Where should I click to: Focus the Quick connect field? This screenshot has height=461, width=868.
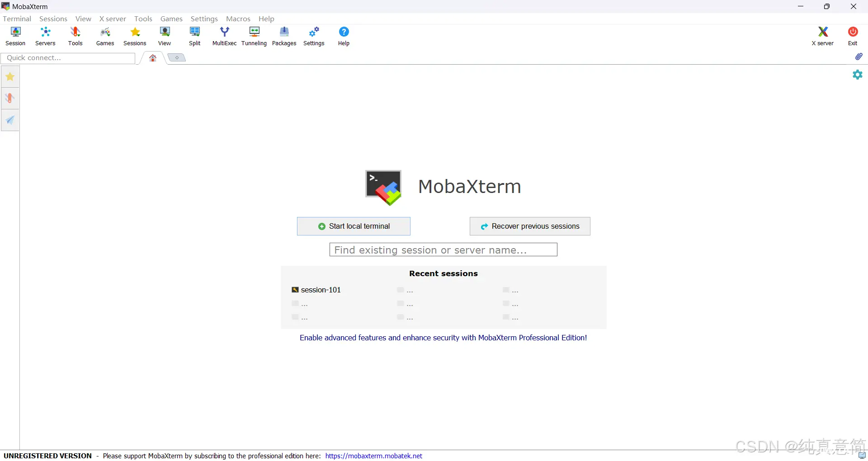tap(68, 58)
